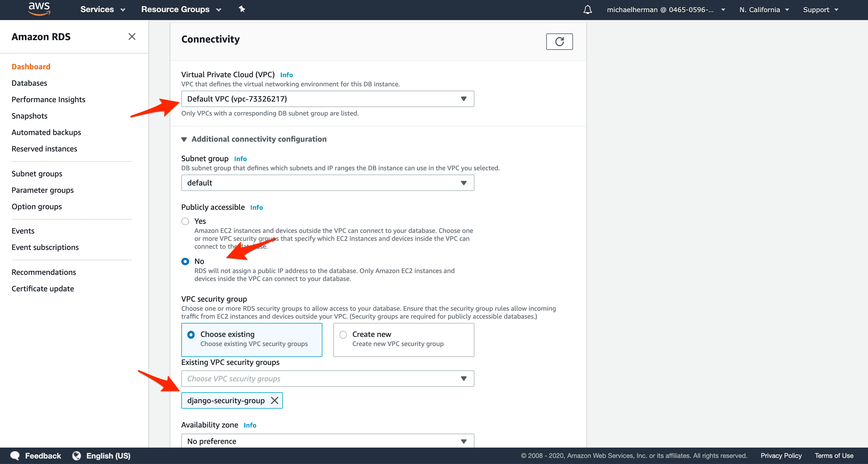Click the Choose VPC security groups field
Viewport: 868px width, 464px height.
point(328,379)
